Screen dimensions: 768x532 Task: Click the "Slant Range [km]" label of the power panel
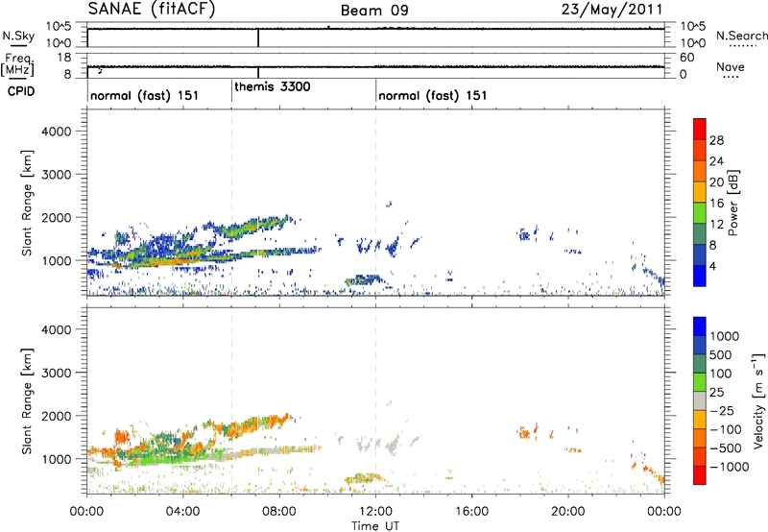(27, 203)
